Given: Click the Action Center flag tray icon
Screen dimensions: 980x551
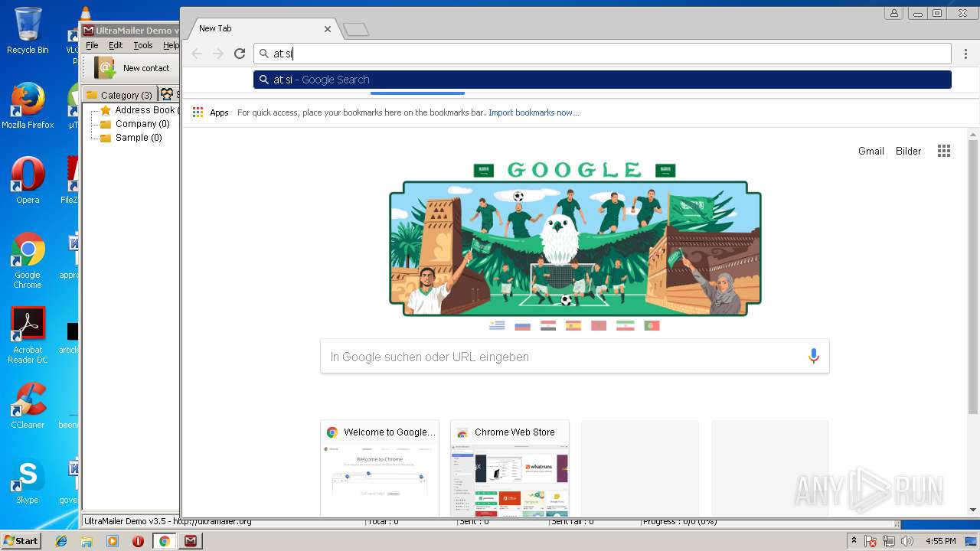Looking at the screenshot, I should pos(871,541).
